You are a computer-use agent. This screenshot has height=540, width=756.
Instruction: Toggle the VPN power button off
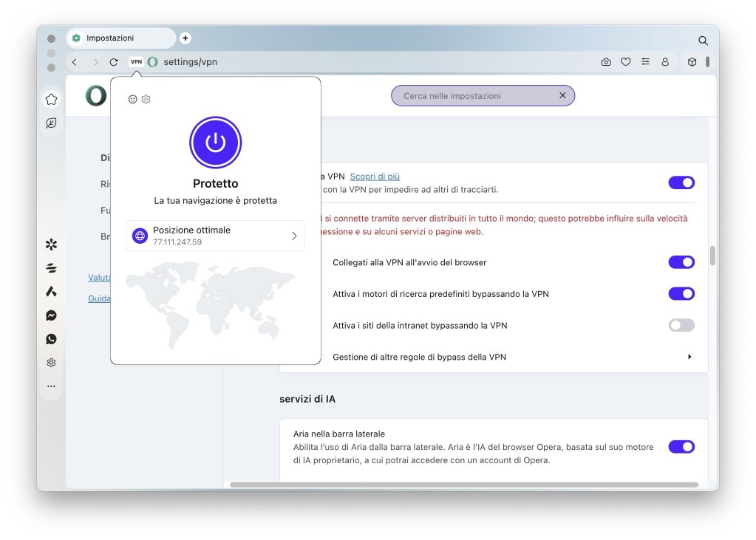[216, 143]
